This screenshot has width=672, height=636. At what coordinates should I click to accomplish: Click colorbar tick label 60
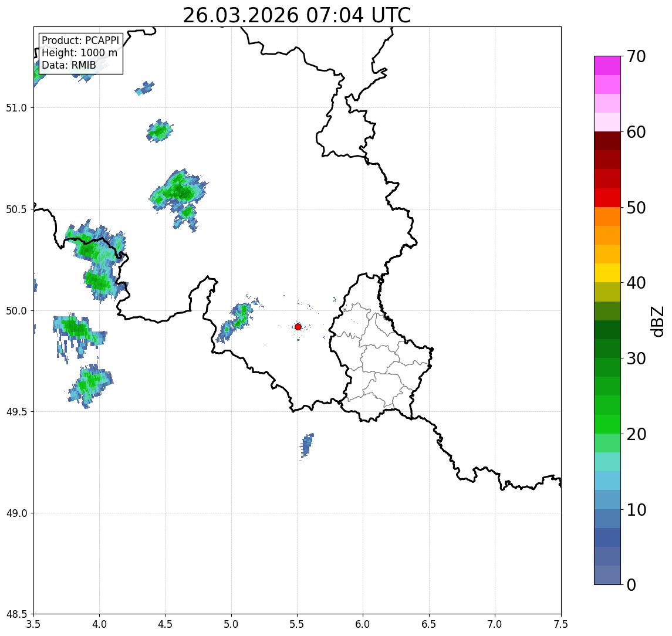(x=636, y=133)
